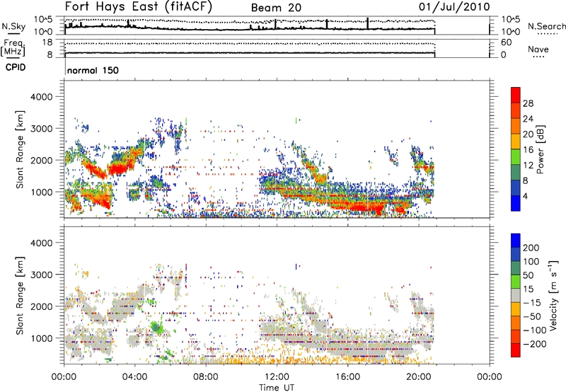Click 'Slant Range [km]' label of power panel

(21, 149)
